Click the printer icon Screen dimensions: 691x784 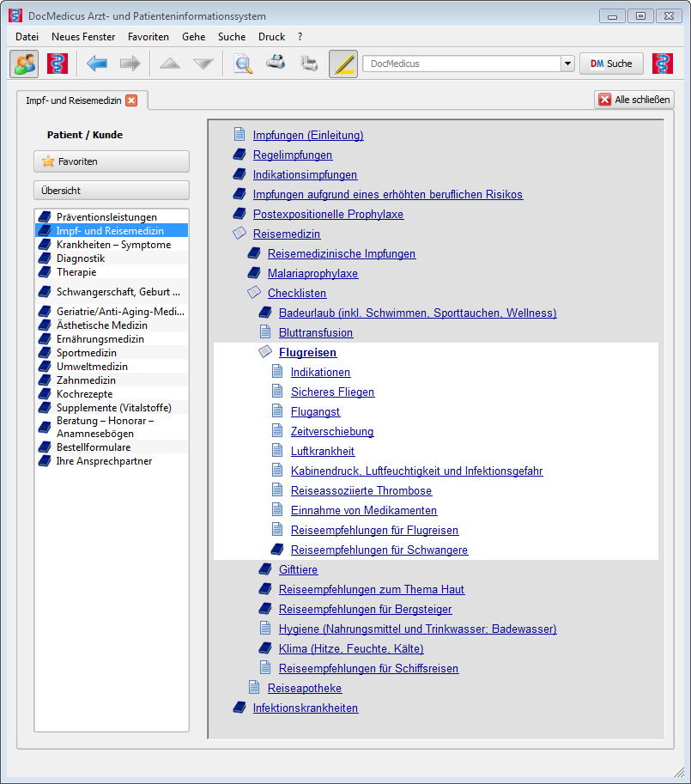click(276, 62)
